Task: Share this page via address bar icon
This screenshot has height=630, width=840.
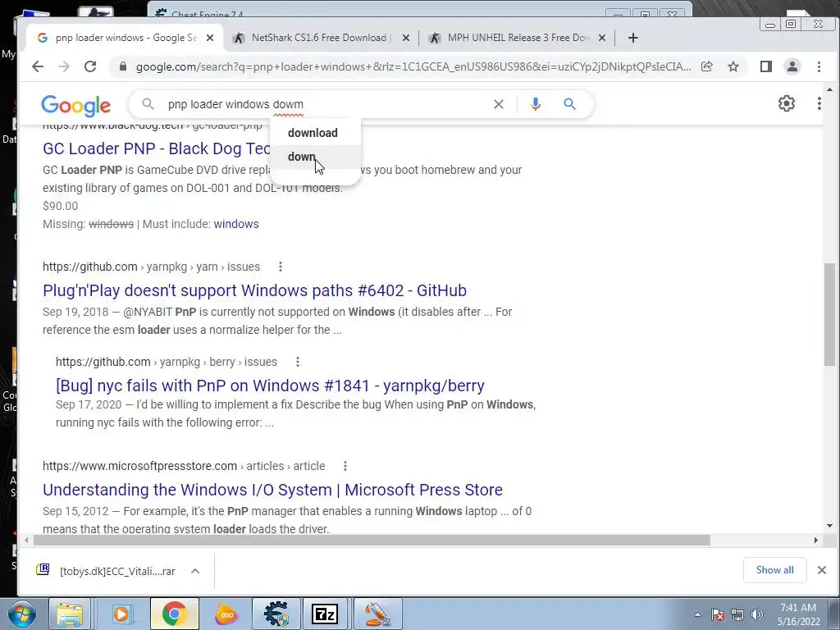Action: pyautogui.click(x=706, y=66)
